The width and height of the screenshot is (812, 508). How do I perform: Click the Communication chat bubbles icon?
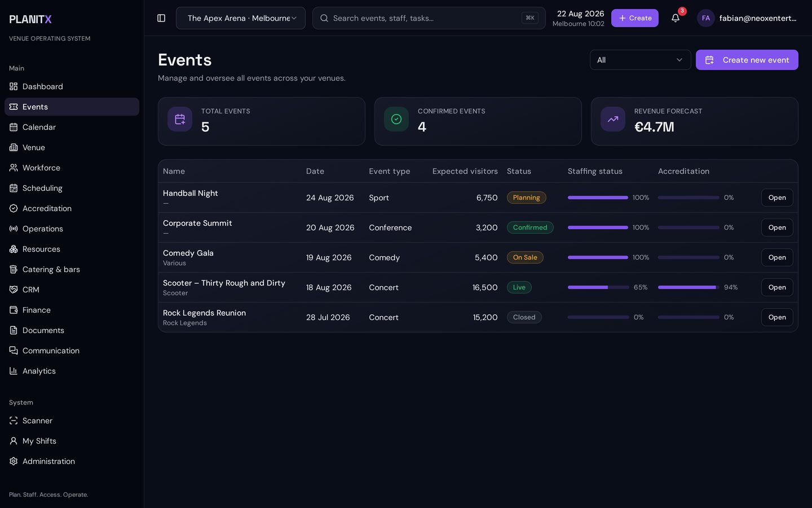tap(14, 351)
